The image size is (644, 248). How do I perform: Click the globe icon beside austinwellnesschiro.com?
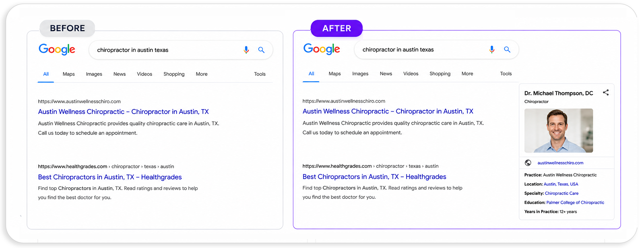pyautogui.click(x=528, y=163)
